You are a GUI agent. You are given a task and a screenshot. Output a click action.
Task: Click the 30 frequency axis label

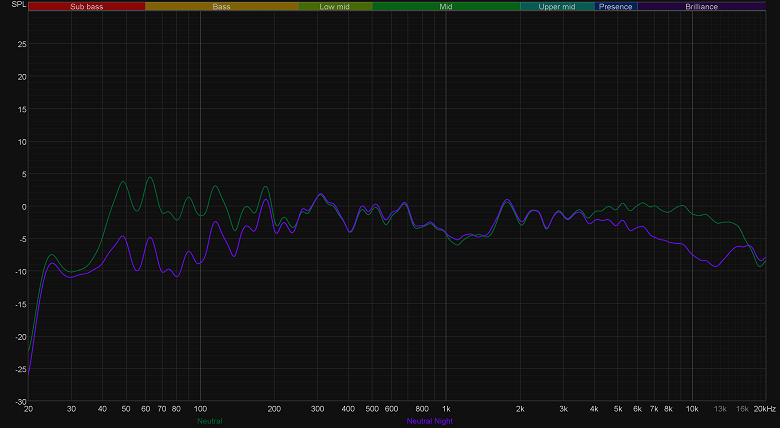click(71, 409)
